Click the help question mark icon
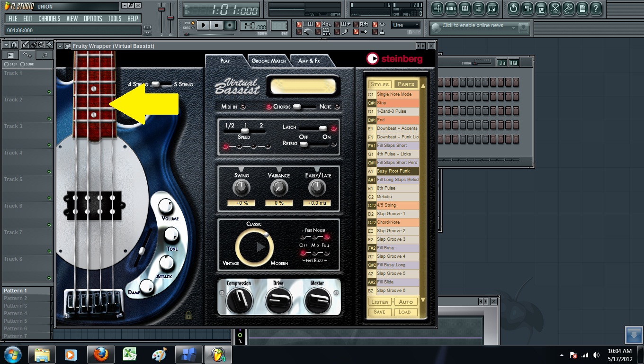The height and width of the screenshot is (364, 644). tap(596, 9)
